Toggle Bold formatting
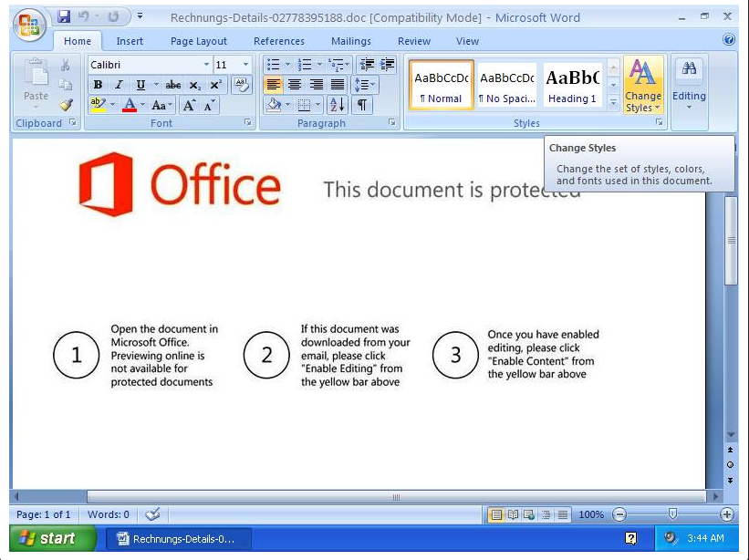The width and height of the screenshot is (749, 560). pos(98,85)
